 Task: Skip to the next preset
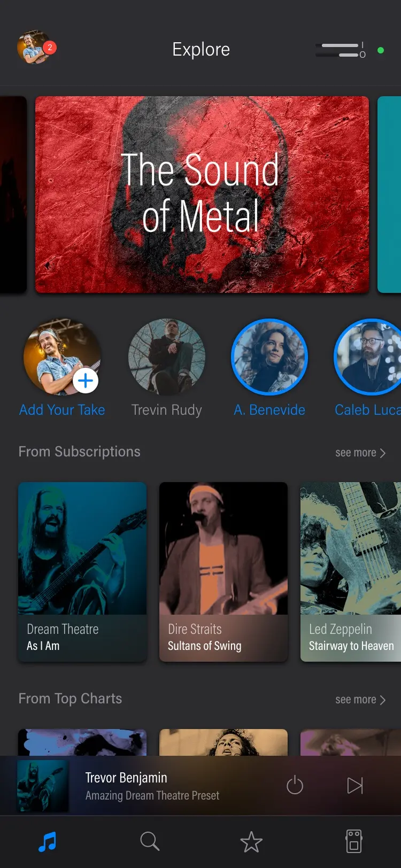click(x=355, y=785)
